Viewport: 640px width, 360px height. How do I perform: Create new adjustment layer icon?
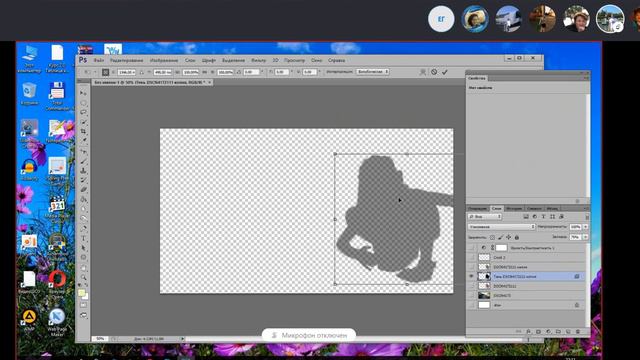point(548,331)
